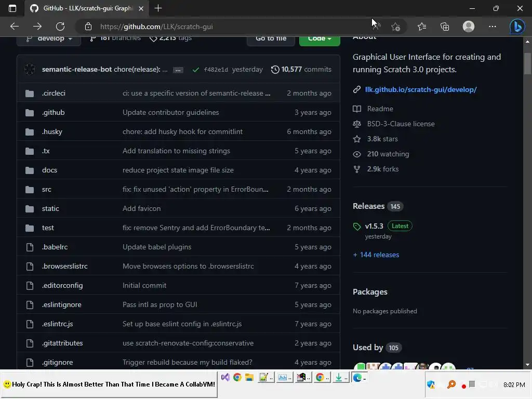Open 'Initial commit' commit message
Image resolution: width=532 pixels, height=399 pixels.
(144, 286)
